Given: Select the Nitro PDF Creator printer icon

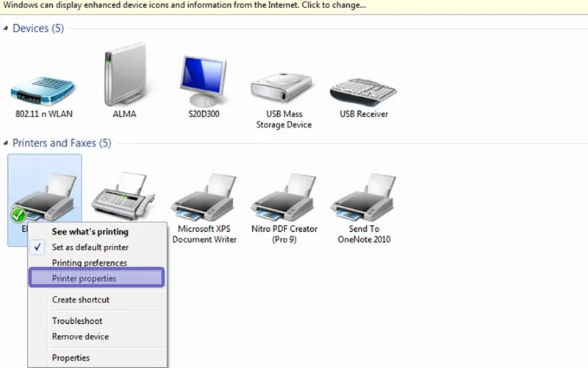Looking at the screenshot, I should pyautogui.click(x=284, y=197).
